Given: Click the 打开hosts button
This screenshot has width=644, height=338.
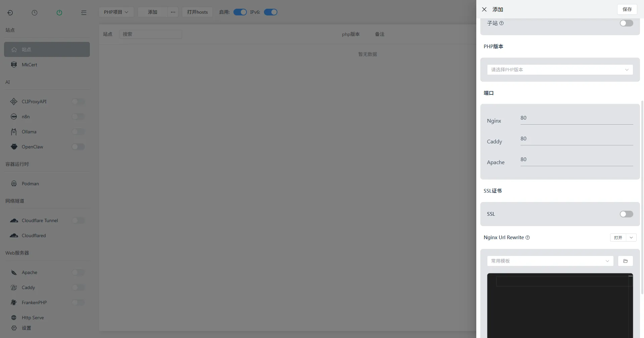Looking at the screenshot, I should 197,12.
